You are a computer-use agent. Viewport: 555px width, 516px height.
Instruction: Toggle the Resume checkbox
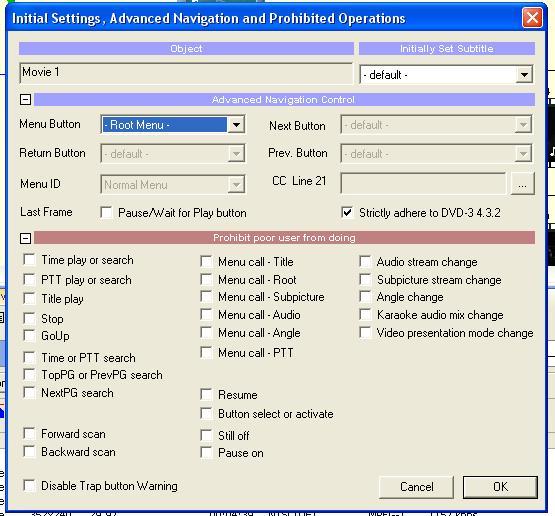[x=206, y=394]
